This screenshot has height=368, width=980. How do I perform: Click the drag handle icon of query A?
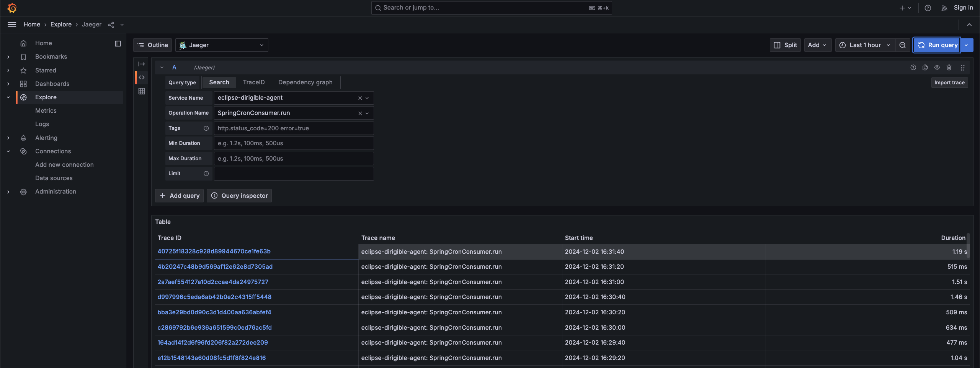coord(962,67)
